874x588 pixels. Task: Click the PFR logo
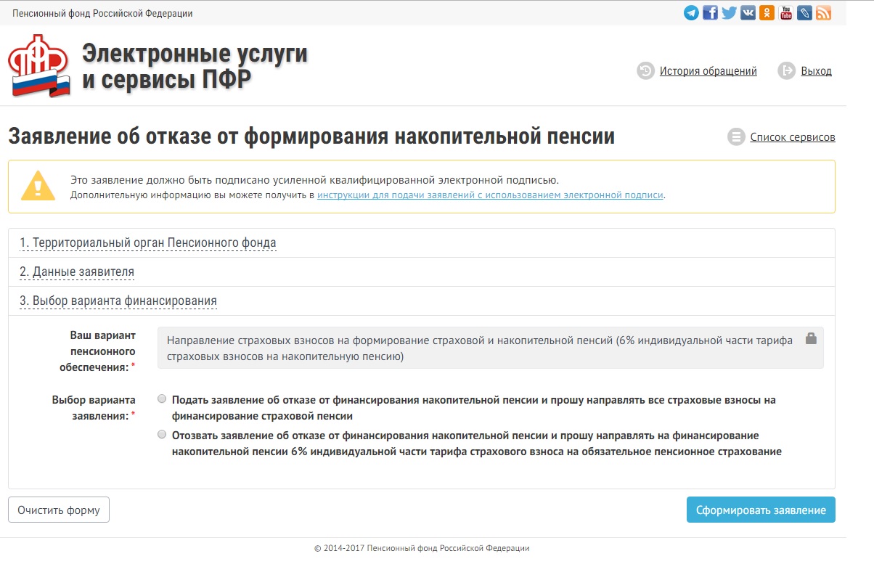[x=39, y=67]
